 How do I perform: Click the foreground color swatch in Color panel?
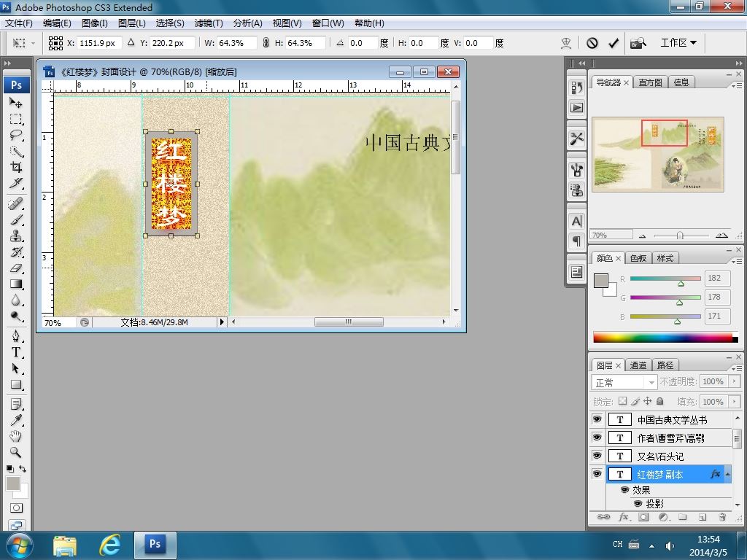click(601, 281)
